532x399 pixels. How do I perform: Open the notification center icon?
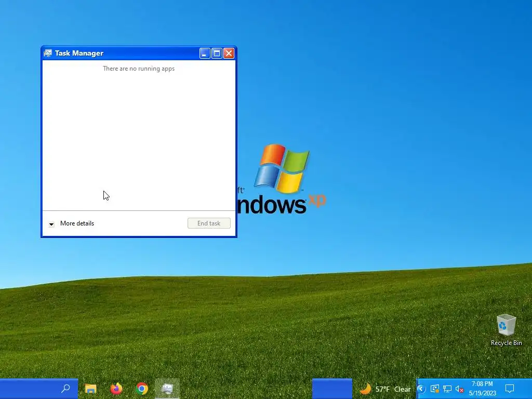[510, 389]
